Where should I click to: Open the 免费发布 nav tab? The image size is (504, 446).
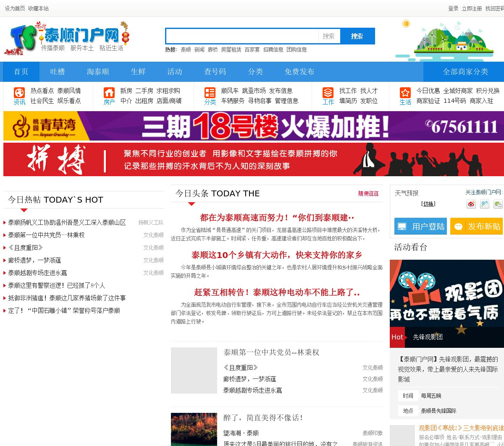pos(299,72)
